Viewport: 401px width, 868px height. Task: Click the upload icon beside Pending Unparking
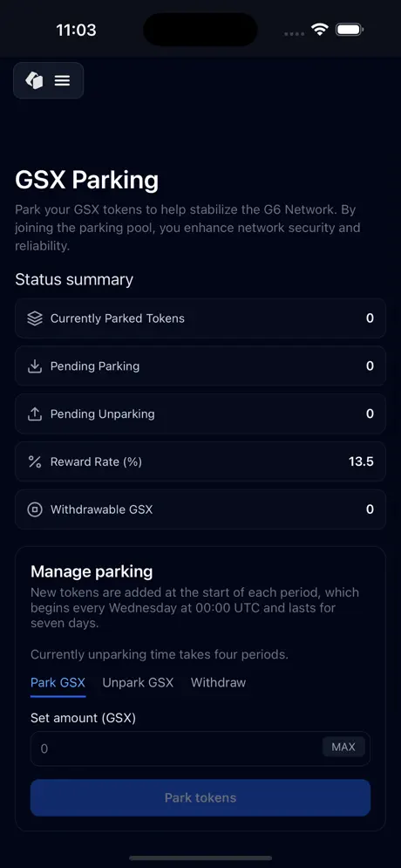click(x=35, y=413)
